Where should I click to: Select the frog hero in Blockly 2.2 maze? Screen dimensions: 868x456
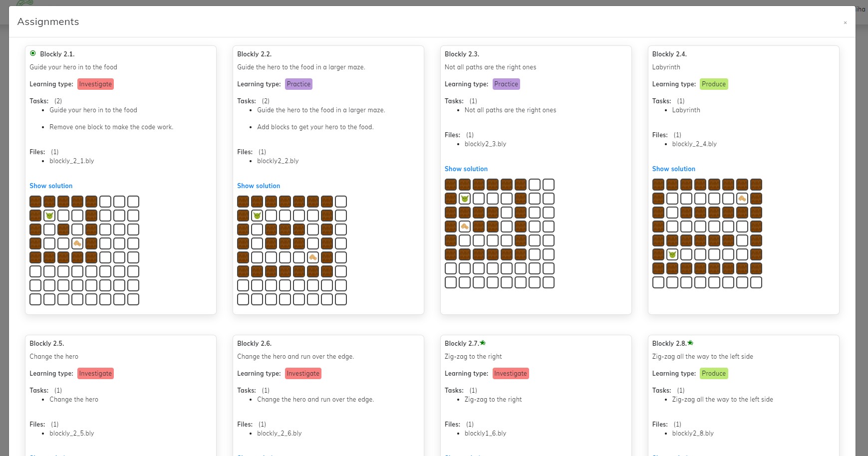point(257,215)
